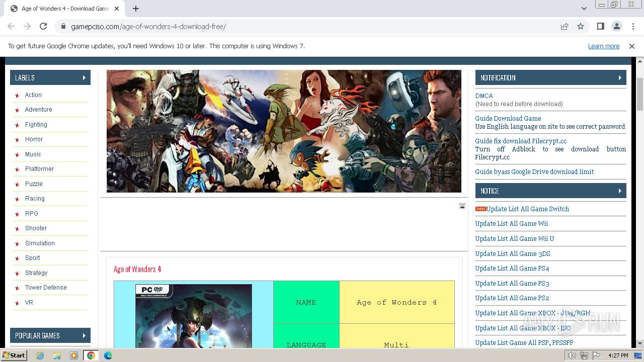Open the Shooter category
The height and width of the screenshot is (362, 644).
[36, 228]
